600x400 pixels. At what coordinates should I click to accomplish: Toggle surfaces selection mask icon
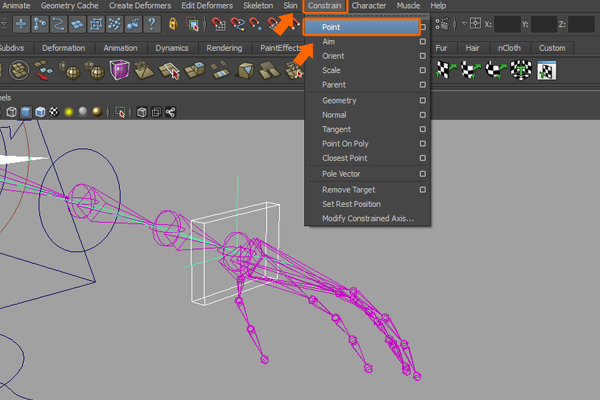pyautogui.click(x=77, y=24)
